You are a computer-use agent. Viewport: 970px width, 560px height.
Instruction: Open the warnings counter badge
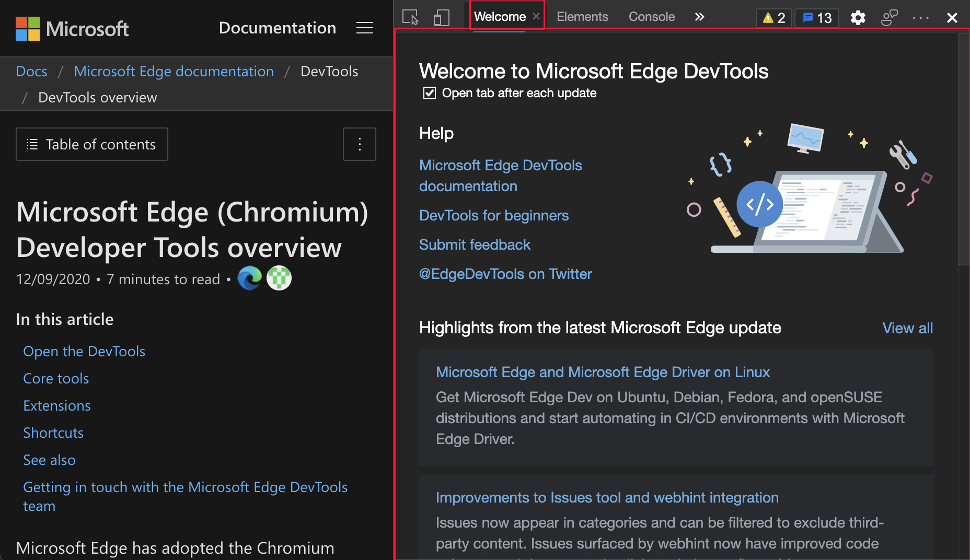[x=773, y=17]
